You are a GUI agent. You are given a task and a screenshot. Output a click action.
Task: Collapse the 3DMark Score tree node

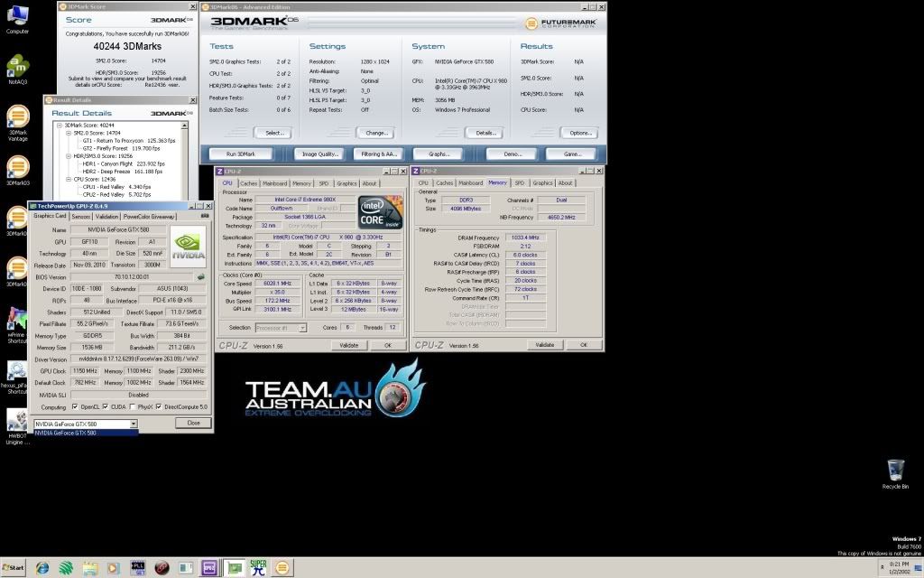click(x=58, y=125)
